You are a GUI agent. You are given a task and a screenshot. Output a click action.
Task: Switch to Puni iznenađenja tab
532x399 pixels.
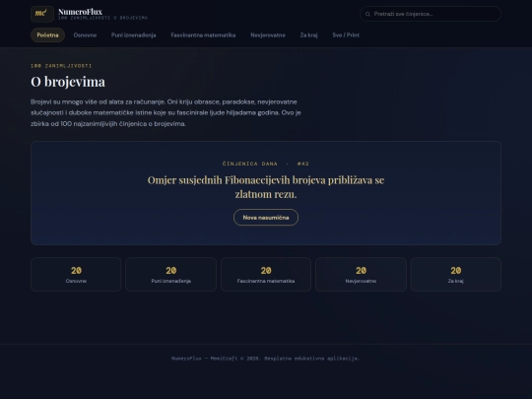point(134,34)
